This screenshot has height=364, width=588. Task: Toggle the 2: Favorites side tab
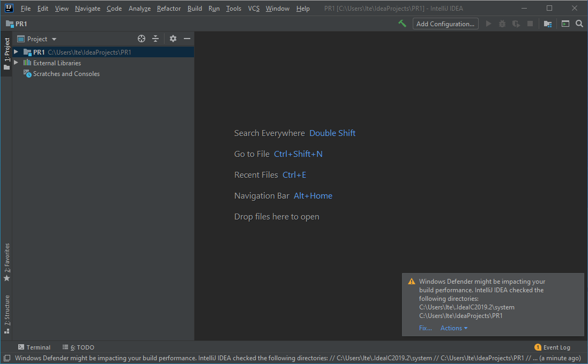click(6, 262)
